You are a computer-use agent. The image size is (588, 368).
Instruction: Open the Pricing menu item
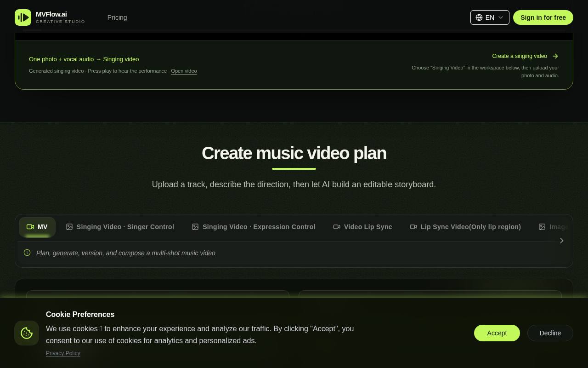117,17
